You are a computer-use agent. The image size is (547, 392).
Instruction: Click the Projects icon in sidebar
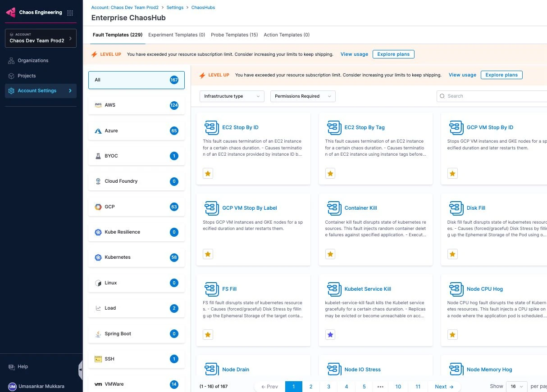12,76
